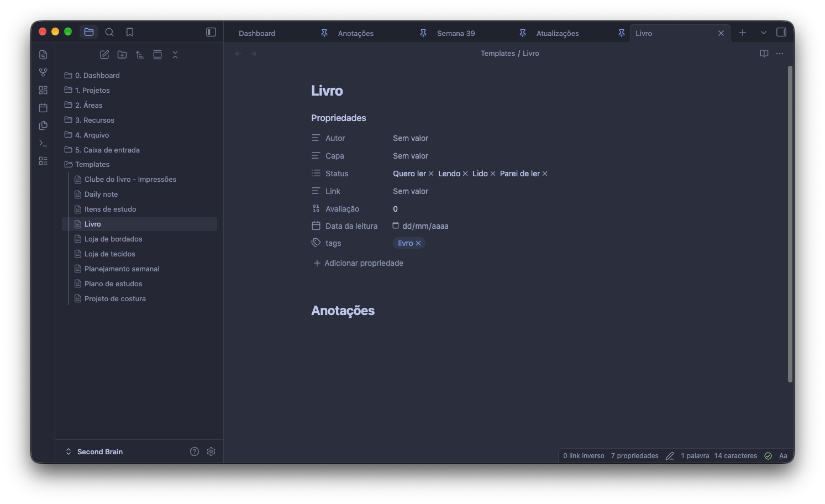Remove the Quero ler status value

431,174
